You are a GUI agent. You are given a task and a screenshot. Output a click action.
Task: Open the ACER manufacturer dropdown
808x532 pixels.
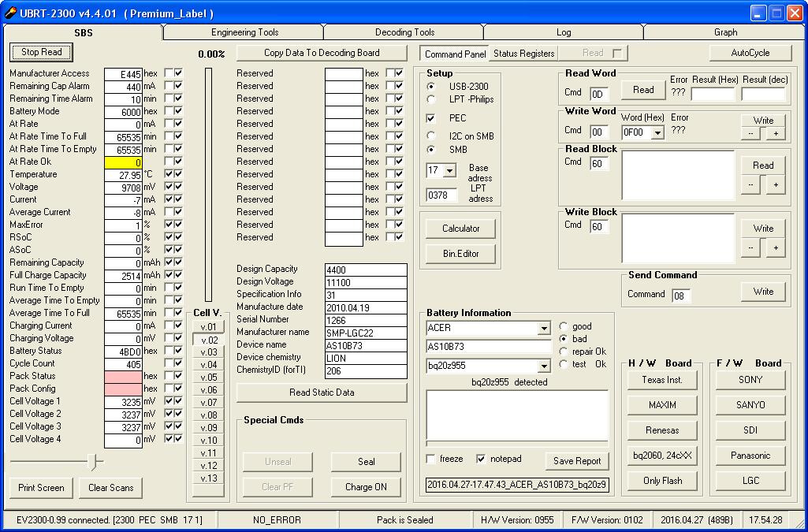point(544,328)
